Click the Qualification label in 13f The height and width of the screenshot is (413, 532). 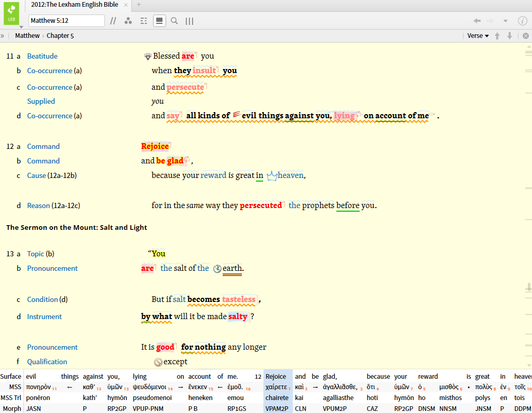point(47,362)
